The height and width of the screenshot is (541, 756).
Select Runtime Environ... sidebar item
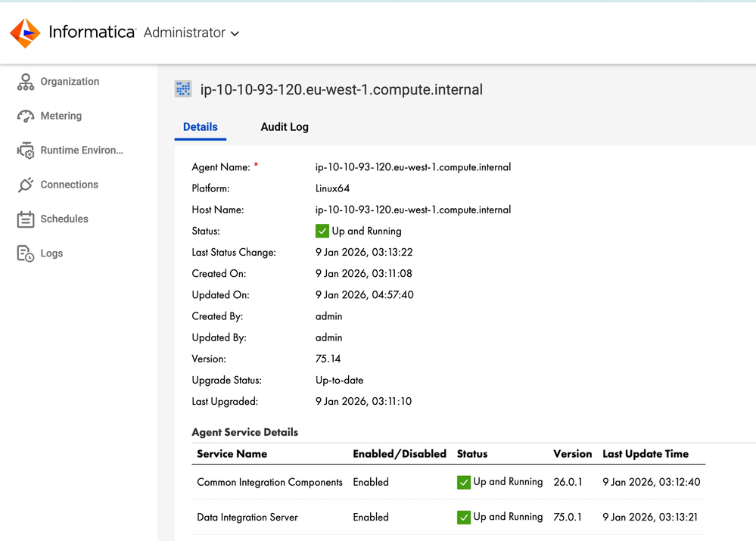pos(82,150)
